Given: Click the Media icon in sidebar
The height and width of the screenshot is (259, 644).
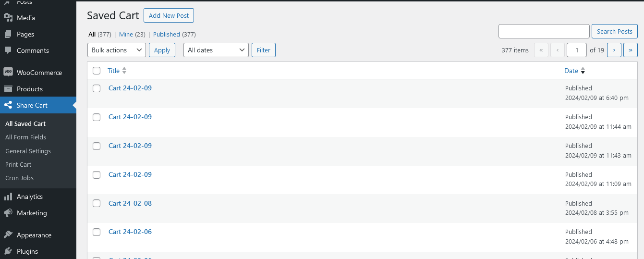Looking at the screenshot, I should click(x=8, y=18).
